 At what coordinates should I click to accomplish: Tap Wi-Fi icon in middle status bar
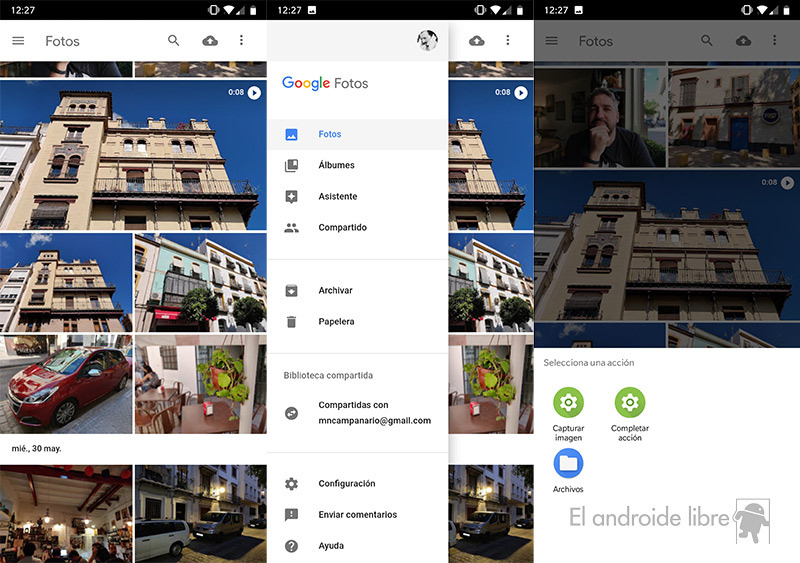pos(495,10)
